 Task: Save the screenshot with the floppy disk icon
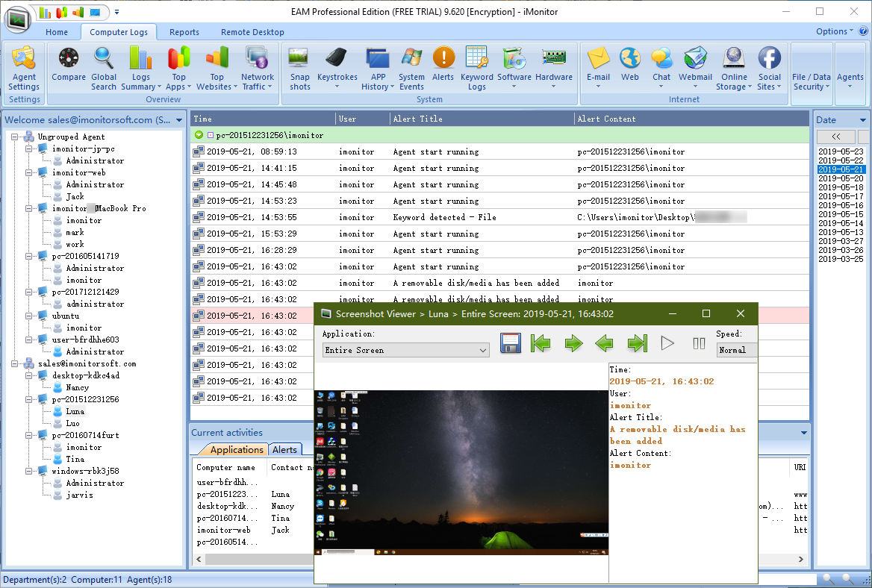pyautogui.click(x=510, y=343)
